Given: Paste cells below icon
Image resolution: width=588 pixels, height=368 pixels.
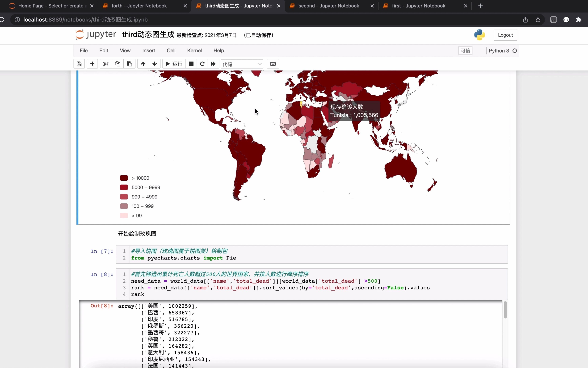Looking at the screenshot, I should click(129, 64).
